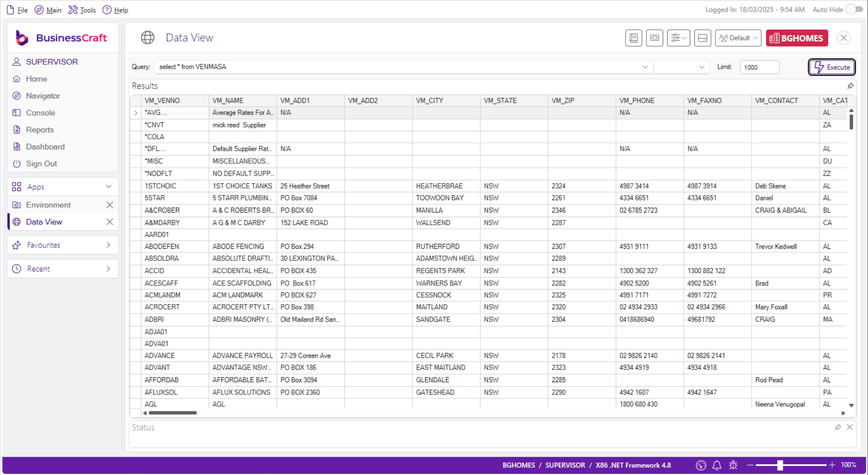This screenshot has height=475, width=868.
Task: Click the VM_PHONE column header
Action: click(650, 100)
